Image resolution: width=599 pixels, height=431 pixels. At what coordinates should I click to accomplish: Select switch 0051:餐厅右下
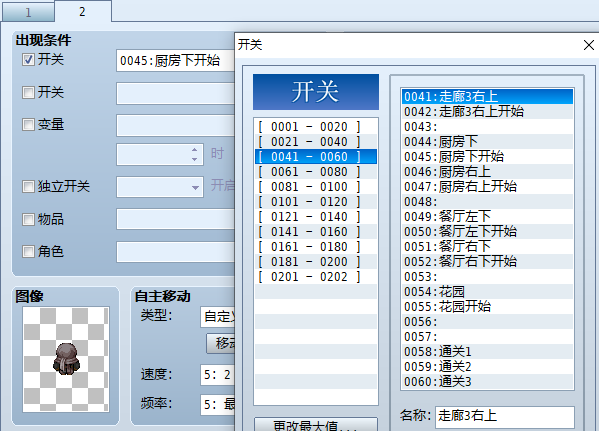[487, 246]
